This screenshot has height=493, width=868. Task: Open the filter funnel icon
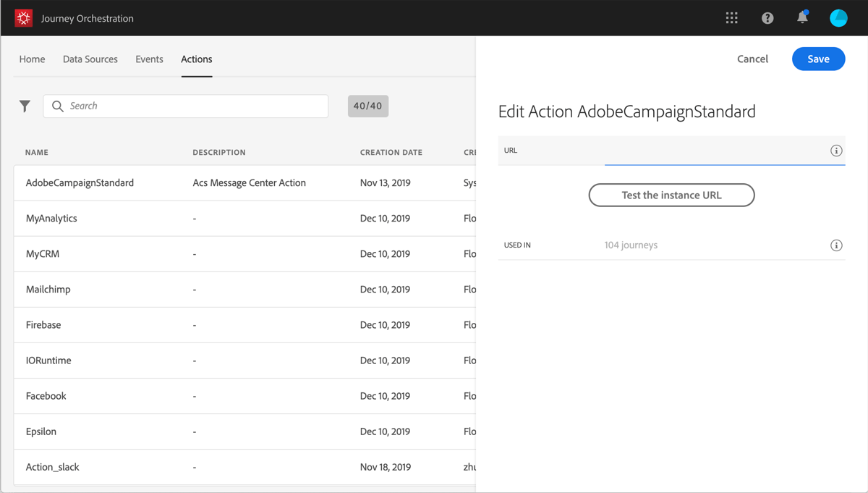click(25, 106)
